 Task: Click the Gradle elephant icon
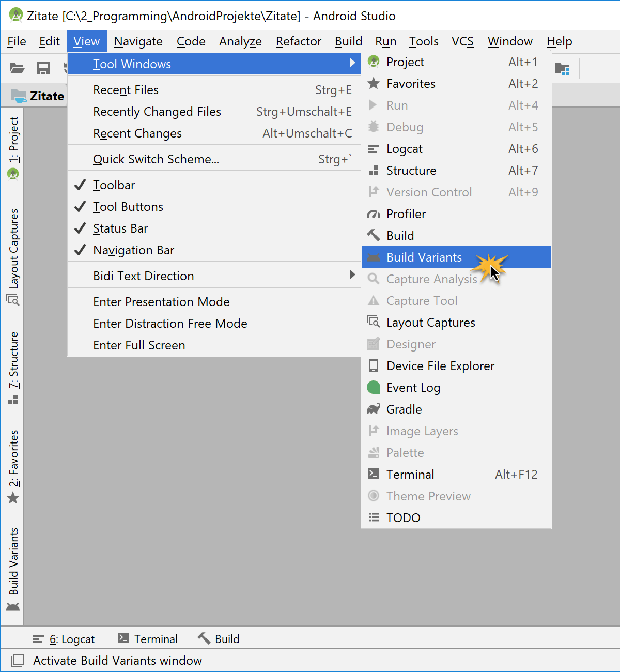tap(374, 409)
